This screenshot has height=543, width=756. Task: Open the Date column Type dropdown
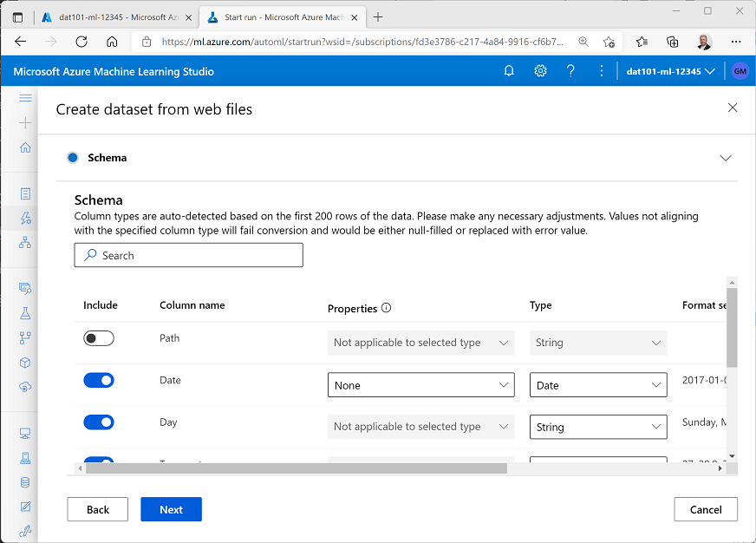[598, 385]
